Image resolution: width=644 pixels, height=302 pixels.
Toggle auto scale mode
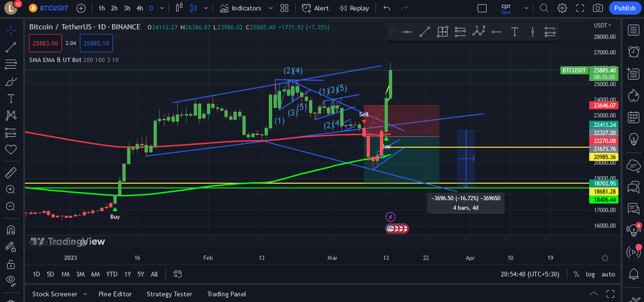pos(608,274)
